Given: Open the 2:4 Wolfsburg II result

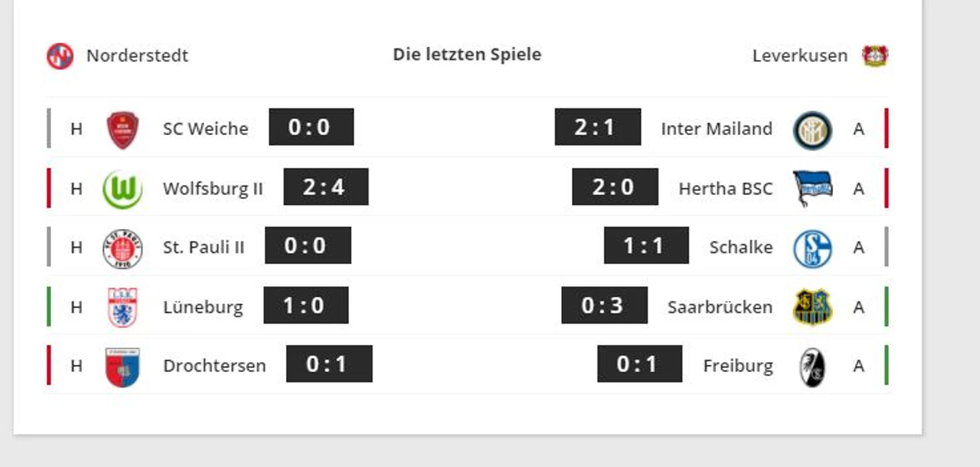Looking at the screenshot, I should tap(326, 187).
